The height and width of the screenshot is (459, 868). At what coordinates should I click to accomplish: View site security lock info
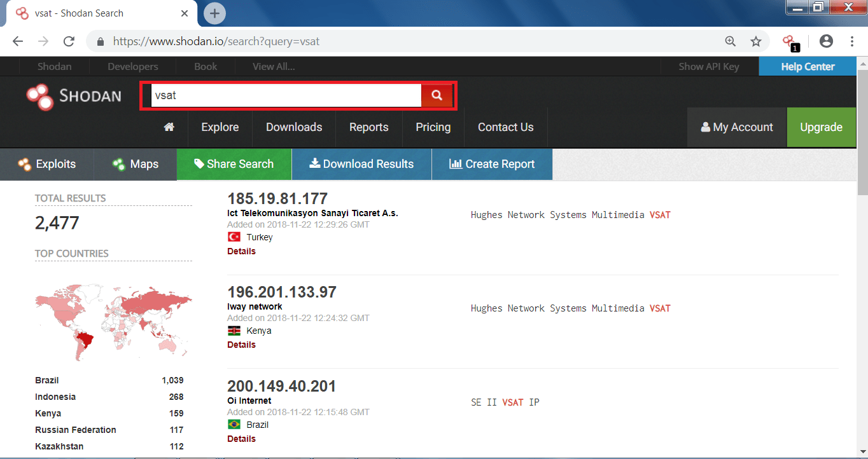click(x=100, y=42)
